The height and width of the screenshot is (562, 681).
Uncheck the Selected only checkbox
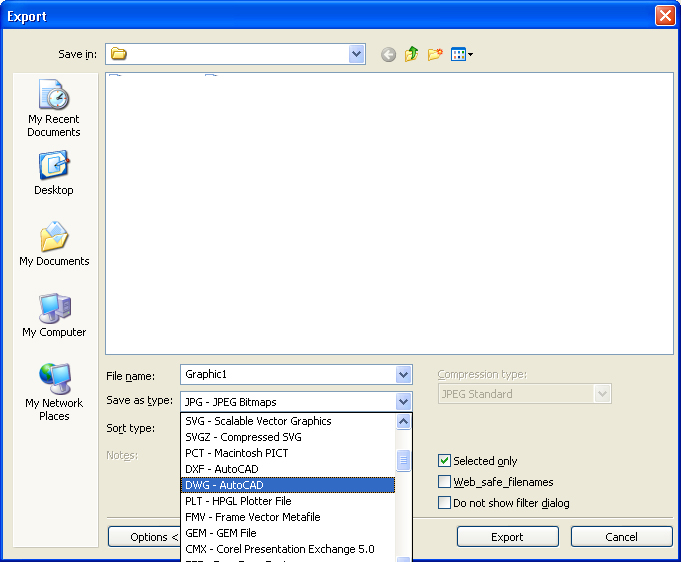(445, 461)
